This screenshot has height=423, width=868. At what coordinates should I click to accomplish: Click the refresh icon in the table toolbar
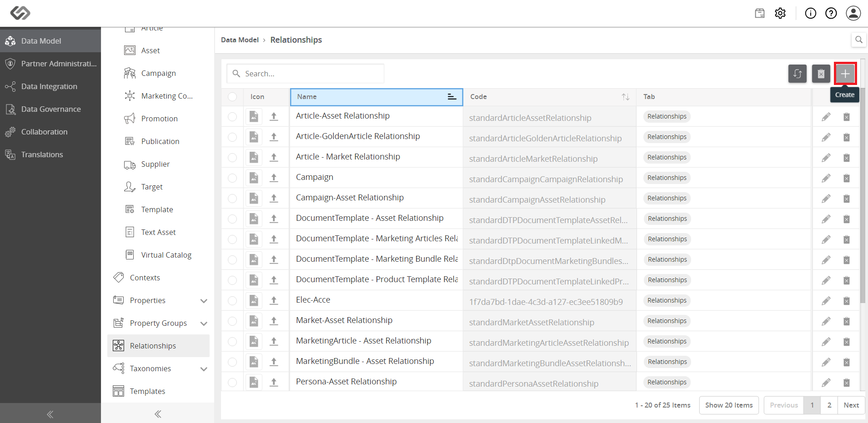click(x=798, y=74)
